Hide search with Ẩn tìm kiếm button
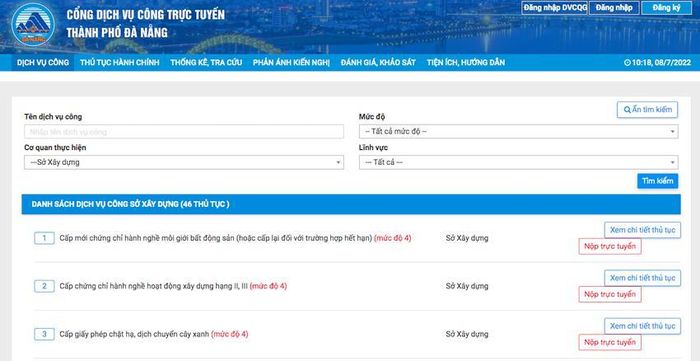The image size is (700, 361). 647,110
